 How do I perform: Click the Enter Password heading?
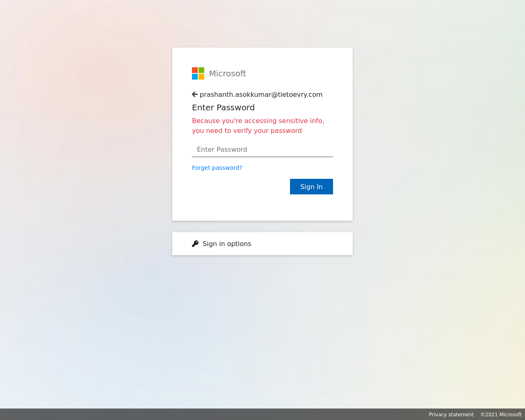point(223,107)
